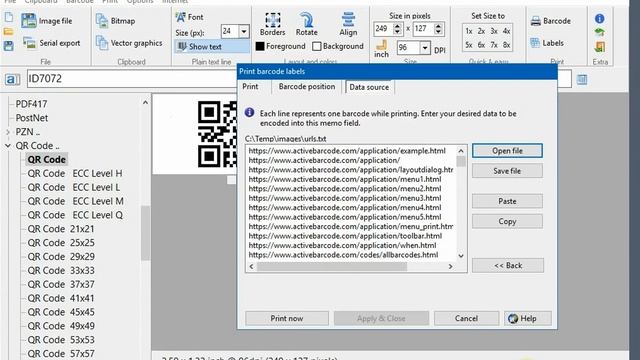Open the Borders tool
This screenshot has width=640, height=360.
[272, 24]
